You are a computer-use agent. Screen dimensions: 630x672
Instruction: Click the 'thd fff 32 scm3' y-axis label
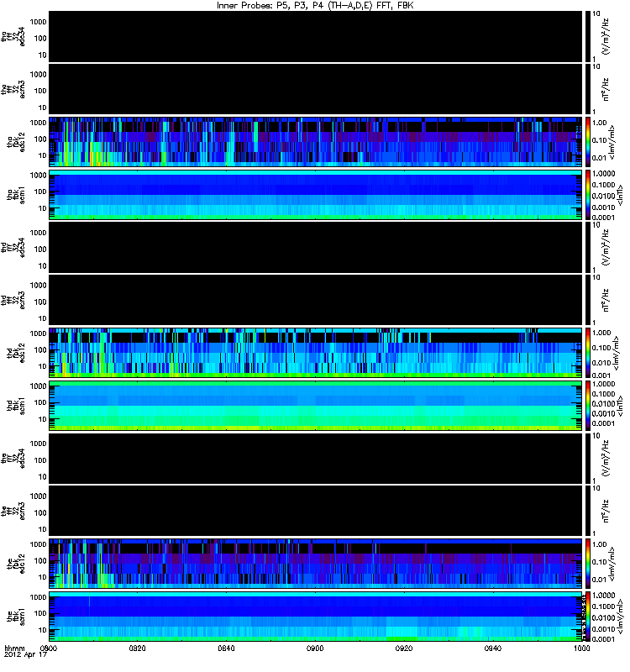point(13,300)
